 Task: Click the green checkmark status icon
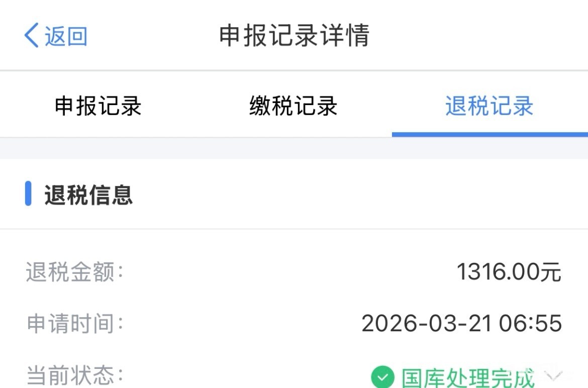[383, 377]
